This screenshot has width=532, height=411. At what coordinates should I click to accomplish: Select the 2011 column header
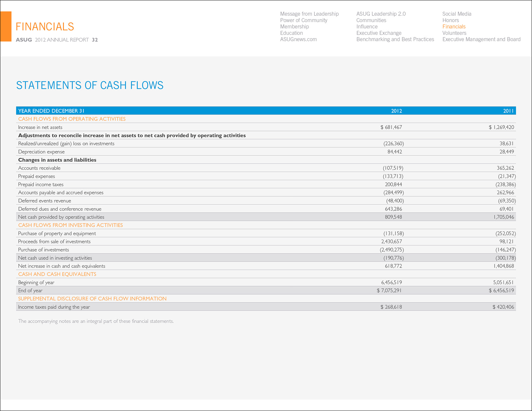click(508, 111)
